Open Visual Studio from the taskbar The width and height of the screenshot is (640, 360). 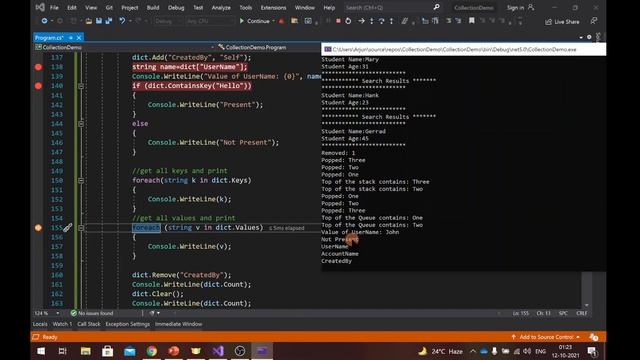coord(218,351)
